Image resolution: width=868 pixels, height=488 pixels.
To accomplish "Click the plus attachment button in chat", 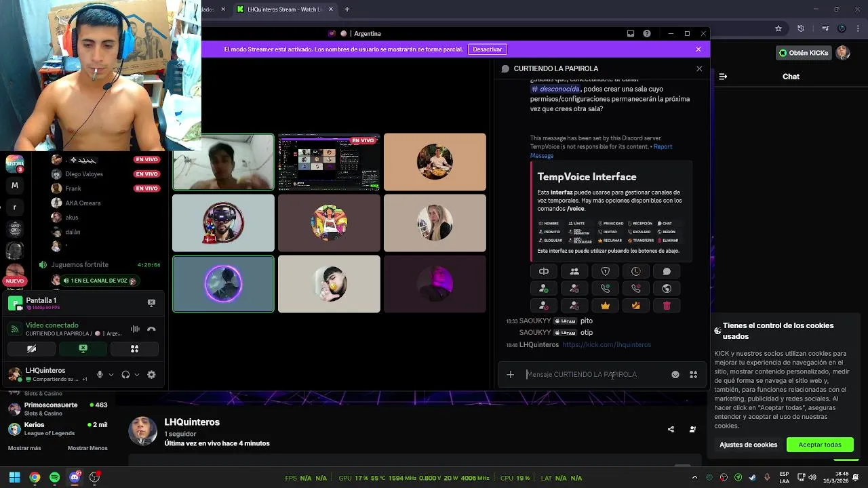I will point(510,375).
